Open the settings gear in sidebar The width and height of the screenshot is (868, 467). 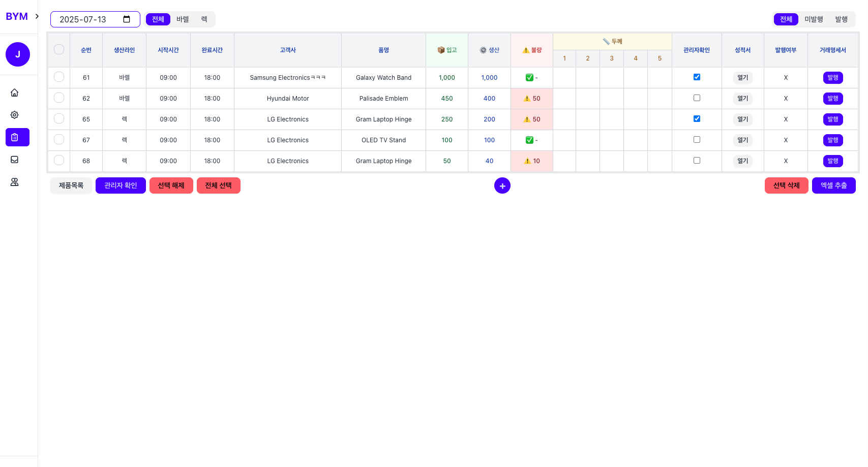pos(15,115)
